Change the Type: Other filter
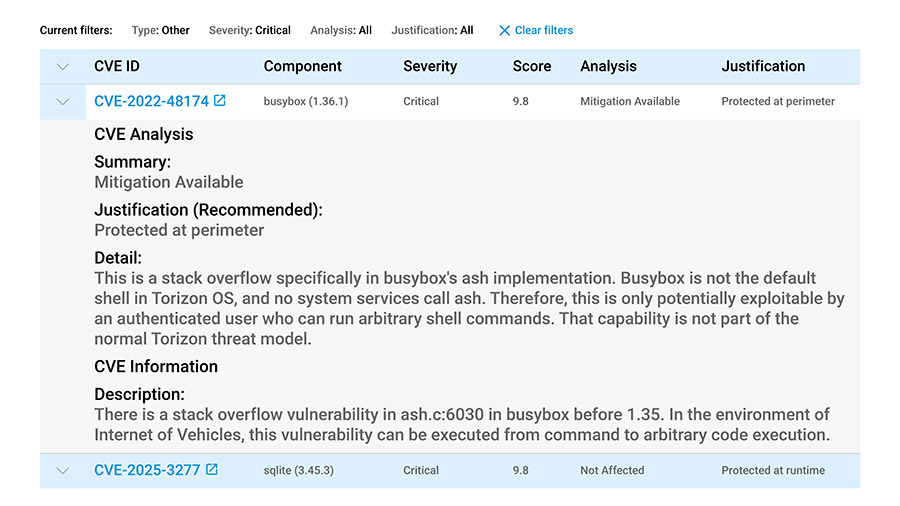 [x=160, y=30]
